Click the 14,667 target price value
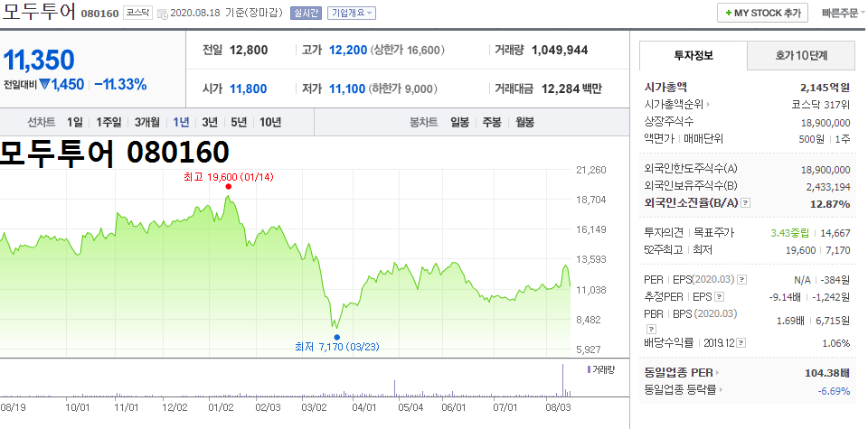Screen dimensions: 868x429 tap(834, 233)
